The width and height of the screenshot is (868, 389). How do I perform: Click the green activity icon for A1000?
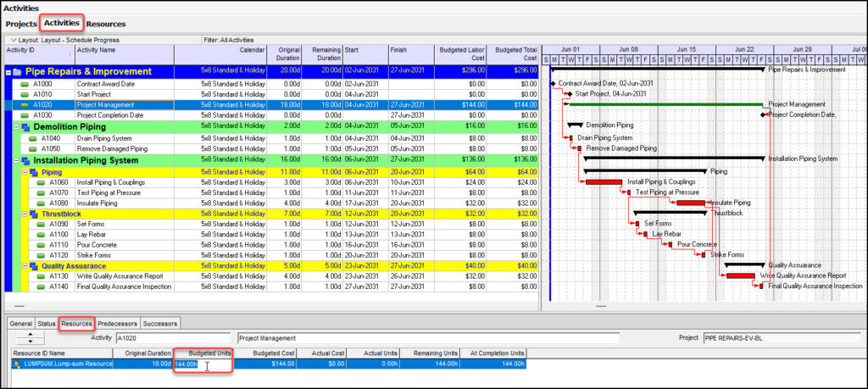[25, 85]
